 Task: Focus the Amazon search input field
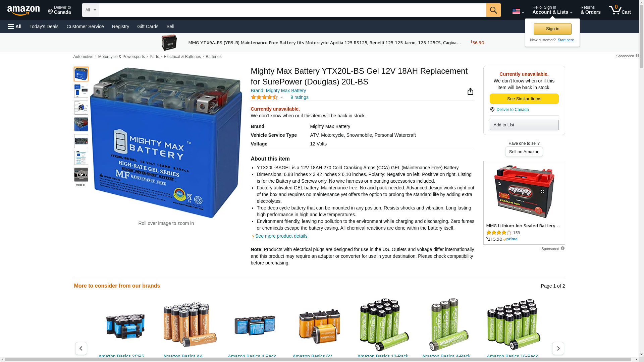click(292, 10)
